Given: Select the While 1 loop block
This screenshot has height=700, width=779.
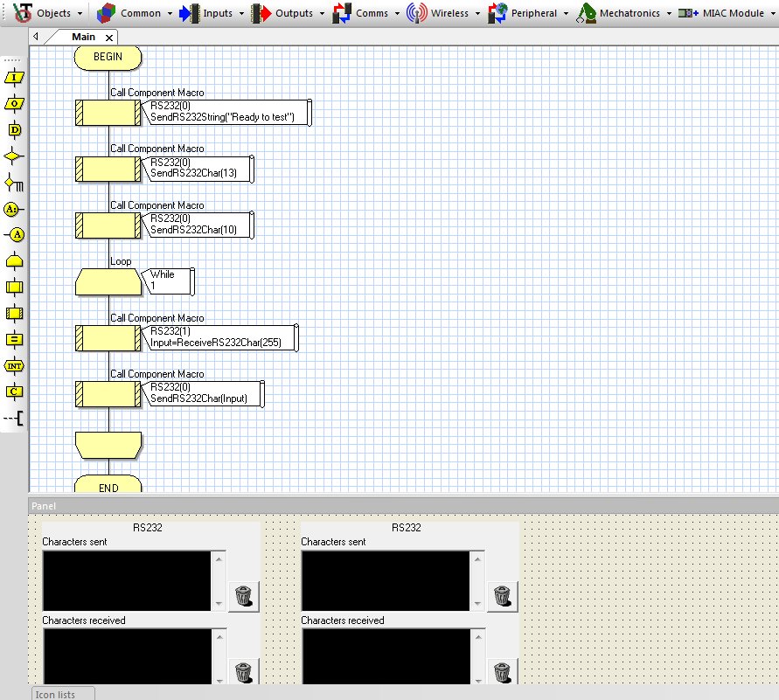Looking at the screenshot, I should click(108, 282).
